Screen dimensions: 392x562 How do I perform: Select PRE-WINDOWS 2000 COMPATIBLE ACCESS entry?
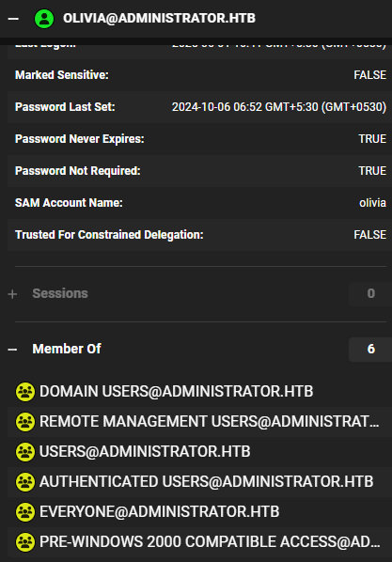coord(210,542)
